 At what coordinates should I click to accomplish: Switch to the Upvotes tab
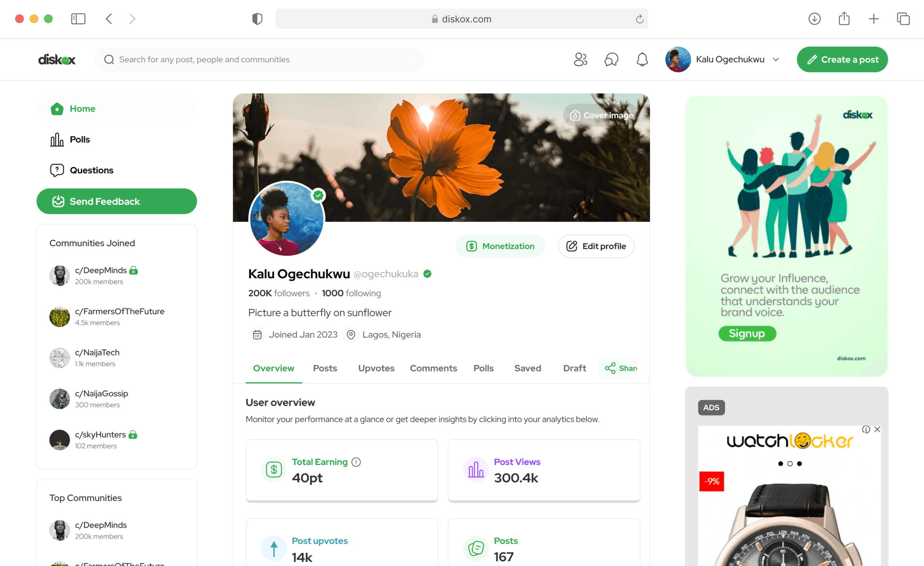tap(376, 368)
